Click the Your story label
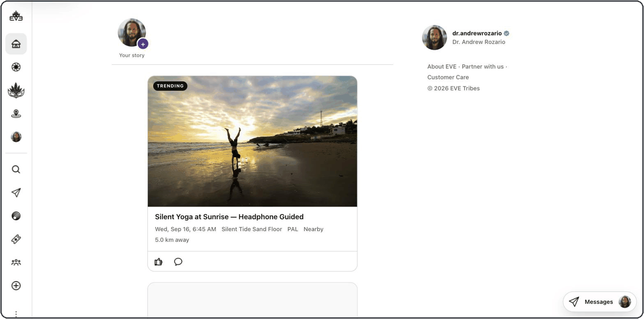This screenshot has width=644, height=319. click(x=132, y=55)
